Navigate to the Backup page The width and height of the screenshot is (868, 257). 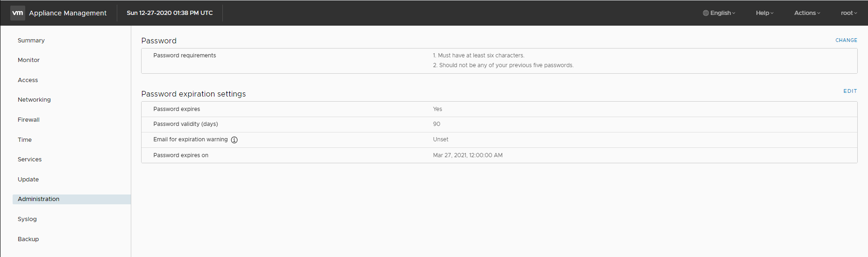pos(28,239)
